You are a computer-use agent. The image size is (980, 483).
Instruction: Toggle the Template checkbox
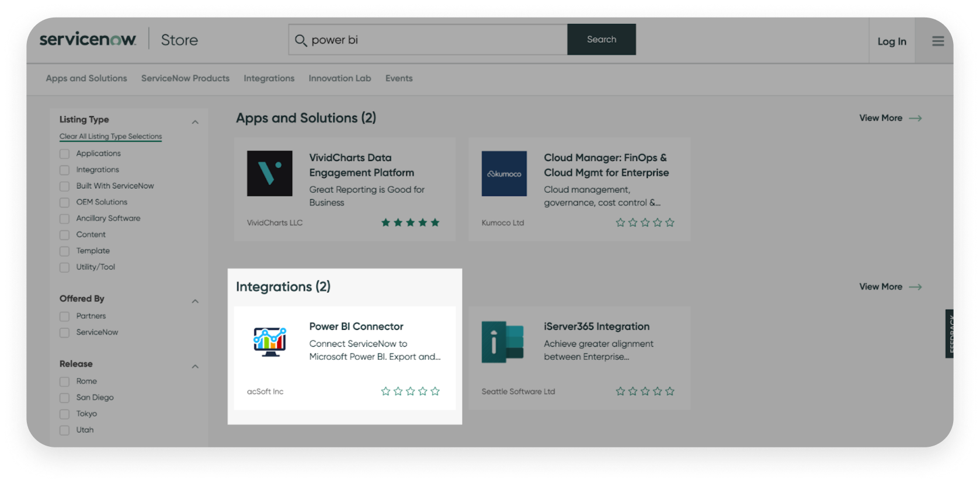64,251
